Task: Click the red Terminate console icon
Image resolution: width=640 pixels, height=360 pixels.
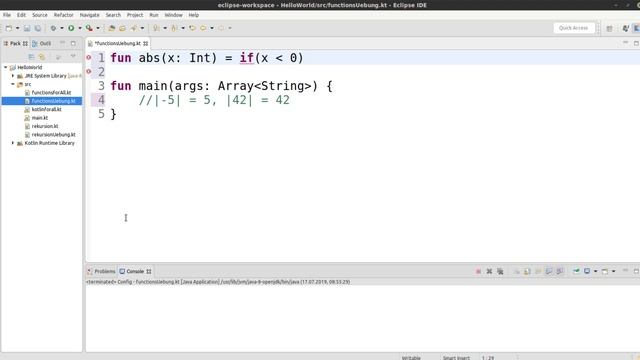Action: tap(478, 271)
